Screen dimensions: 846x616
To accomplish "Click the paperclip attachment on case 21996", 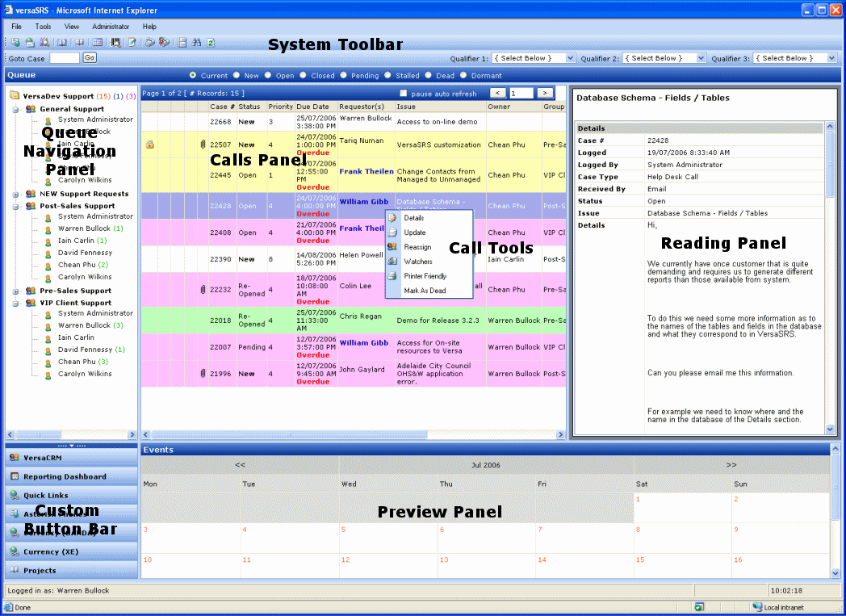I will 203,373.
